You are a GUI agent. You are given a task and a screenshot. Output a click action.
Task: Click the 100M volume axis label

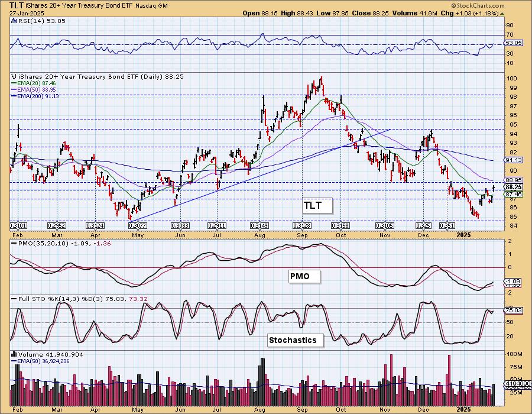point(514,354)
